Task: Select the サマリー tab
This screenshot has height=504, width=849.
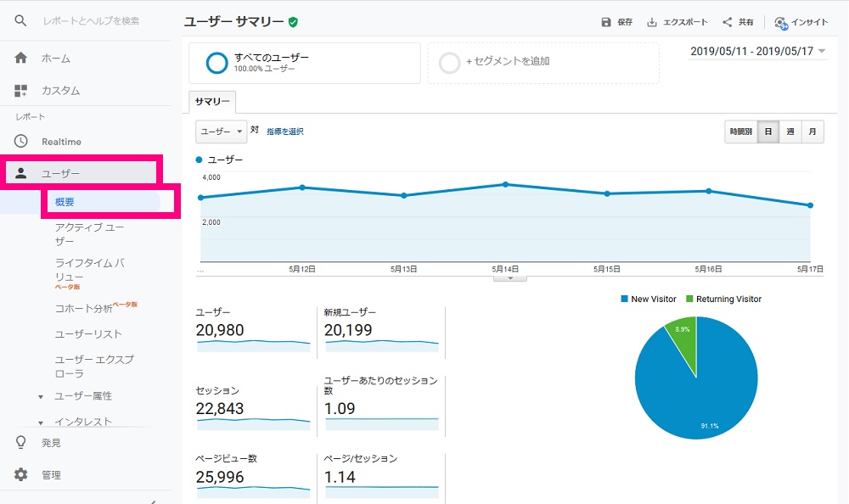Action: tap(212, 101)
